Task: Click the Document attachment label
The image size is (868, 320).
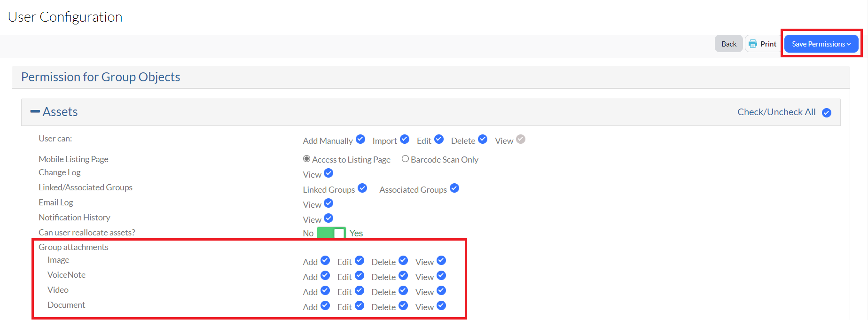Action: point(66,305)
